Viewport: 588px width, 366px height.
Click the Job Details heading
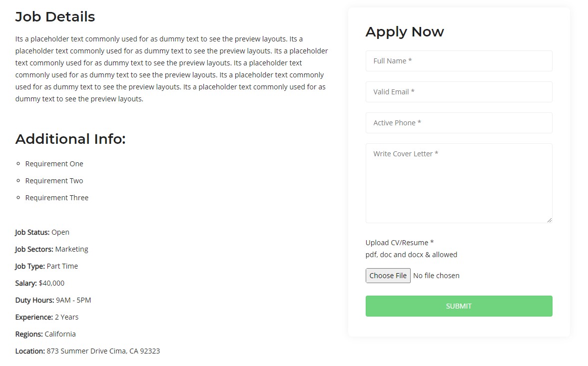pos(55,17)
